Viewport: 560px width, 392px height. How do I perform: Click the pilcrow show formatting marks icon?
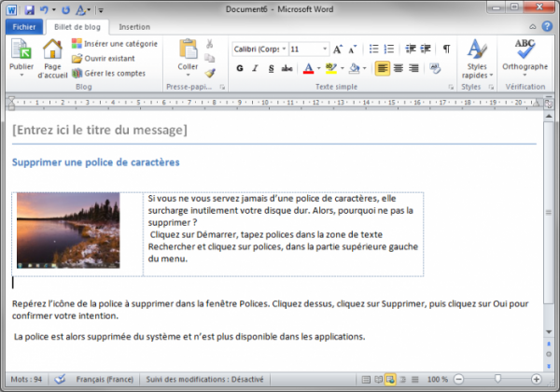point(446,49)
